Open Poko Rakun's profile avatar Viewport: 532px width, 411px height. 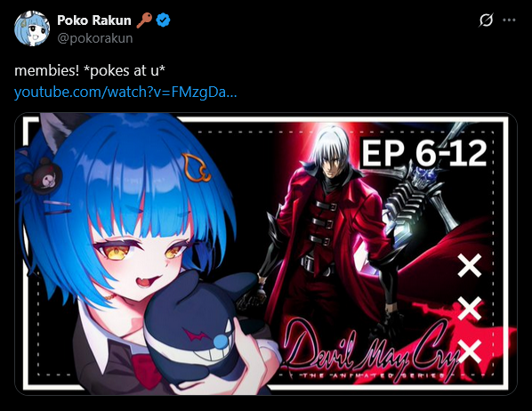[x=32, y=28]
